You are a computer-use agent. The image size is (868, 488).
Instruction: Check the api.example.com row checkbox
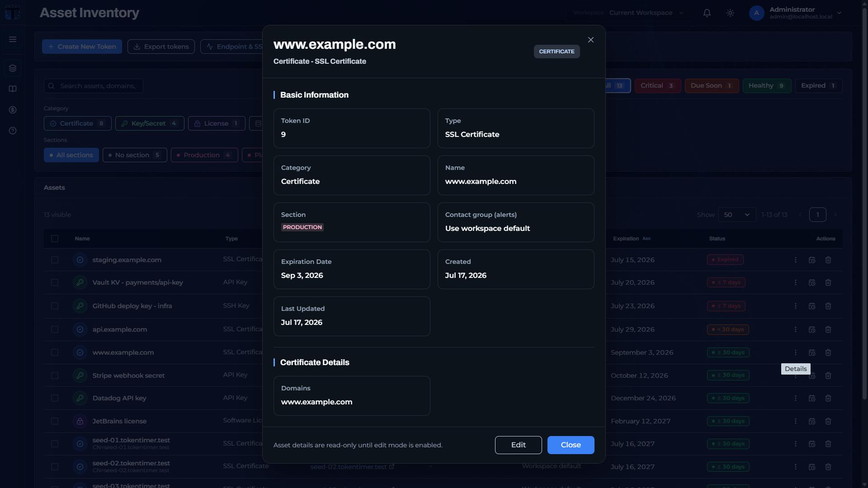[55, 329]
